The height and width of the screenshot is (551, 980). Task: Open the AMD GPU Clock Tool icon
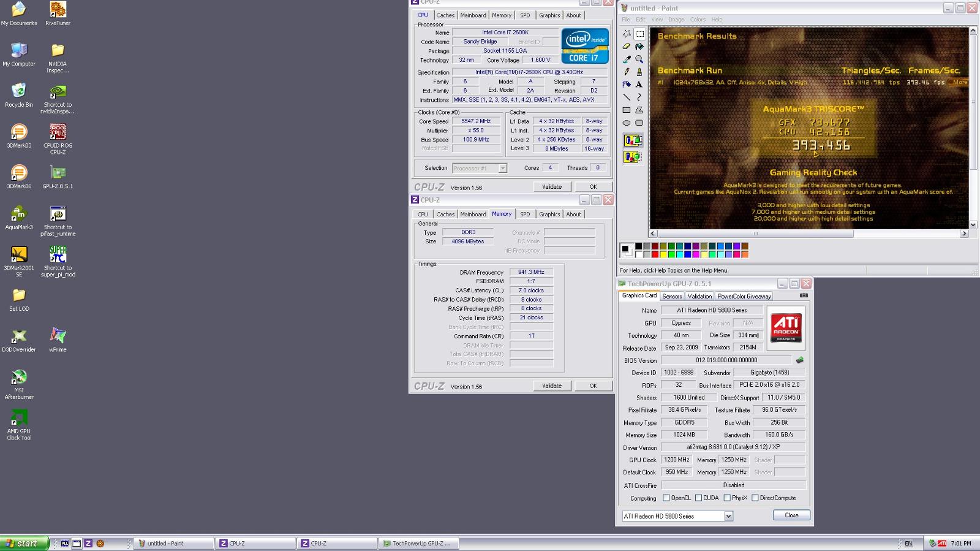19,425
